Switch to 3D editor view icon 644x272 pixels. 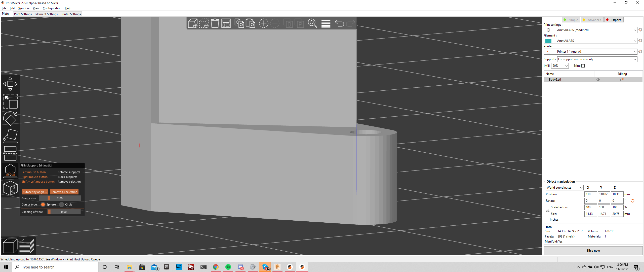tap(10, 246)
